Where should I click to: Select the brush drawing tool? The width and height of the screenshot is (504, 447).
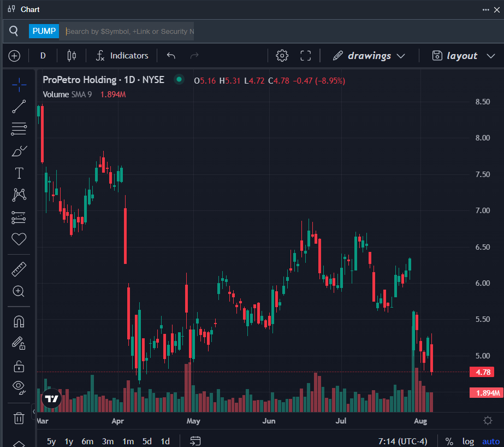(x=19, y=151)
